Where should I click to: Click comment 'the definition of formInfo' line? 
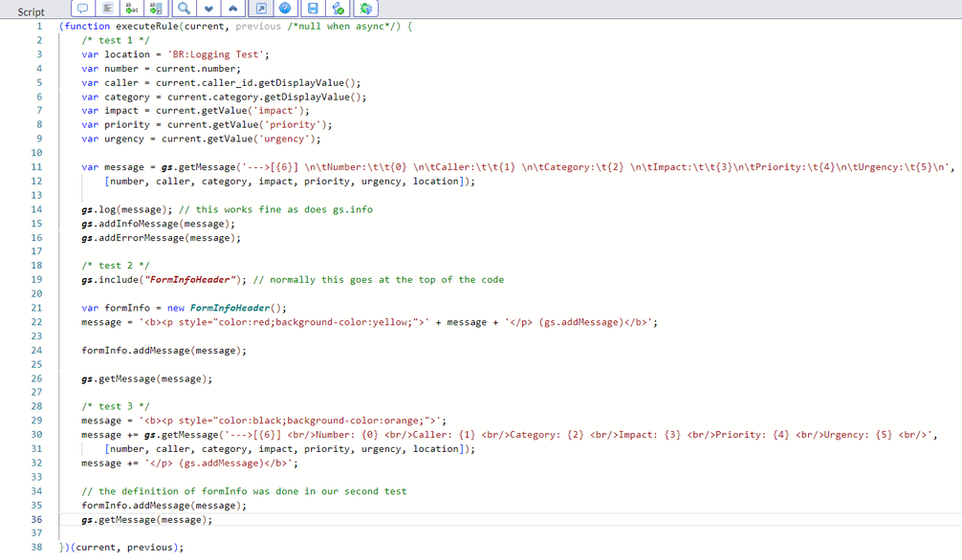point(244,491)
